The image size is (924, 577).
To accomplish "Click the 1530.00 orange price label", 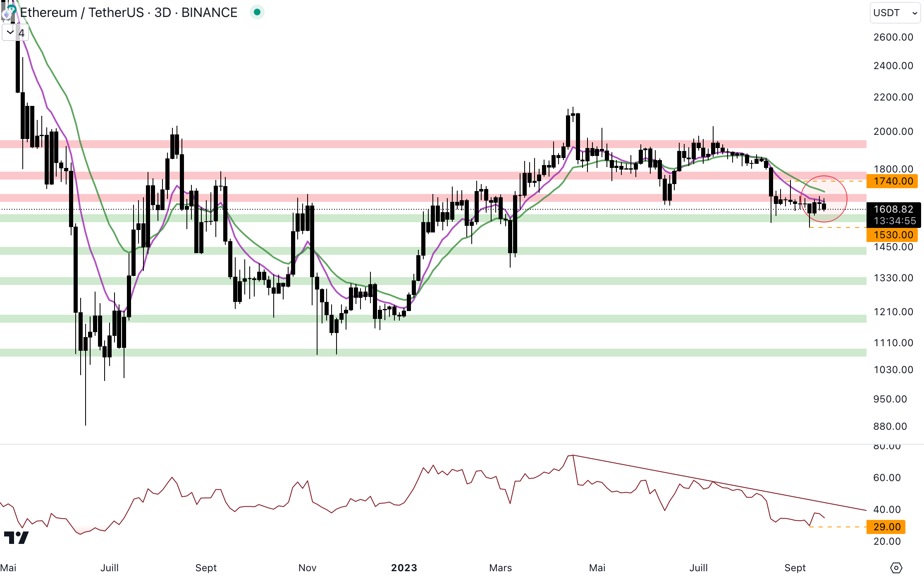I will [x=892, y=235].
